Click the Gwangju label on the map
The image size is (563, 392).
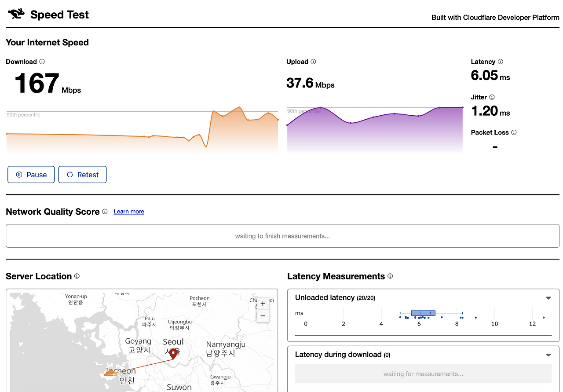tap(220, 380)
